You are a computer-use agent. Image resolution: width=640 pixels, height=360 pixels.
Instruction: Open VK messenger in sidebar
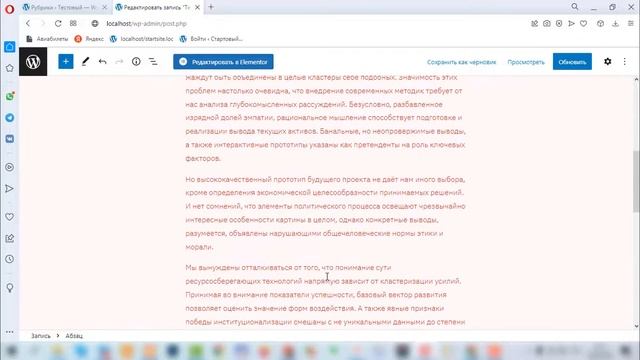coord(9,139)
